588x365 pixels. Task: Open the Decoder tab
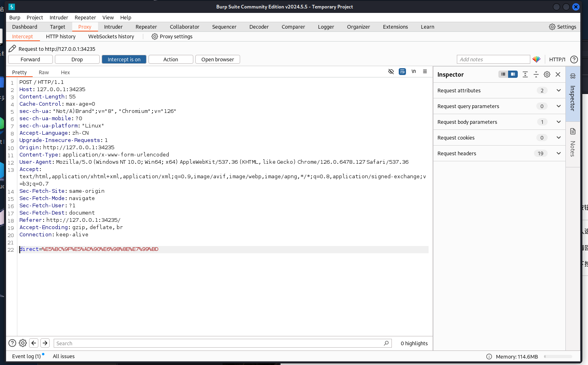[259, 27]
